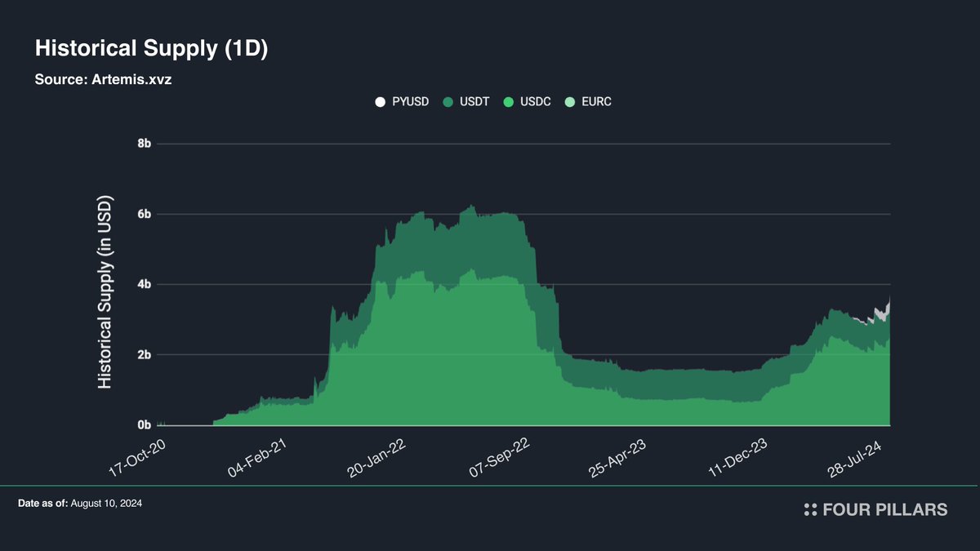Click the light green EURC legend dot
The height and width of the screenshot is (551, 980).
click(x=569, y=102)
